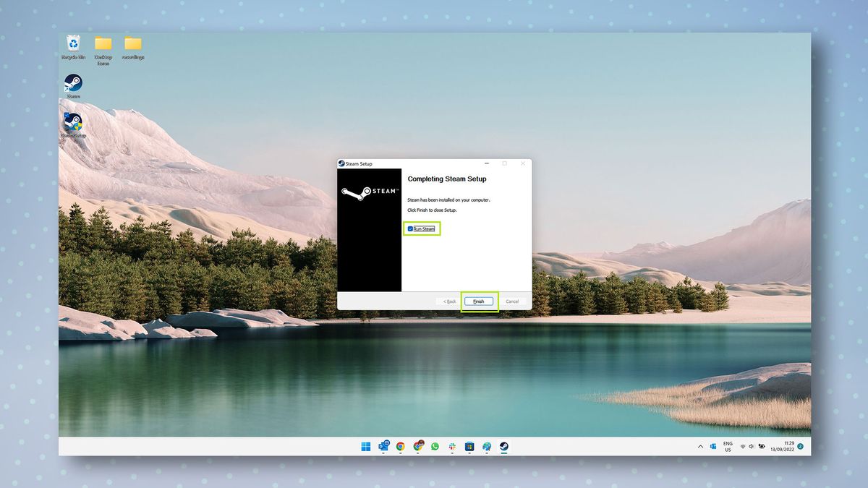Go back a step in Steam Setup
The width and height of the screenshot is (868, 488).
(448, 301)
